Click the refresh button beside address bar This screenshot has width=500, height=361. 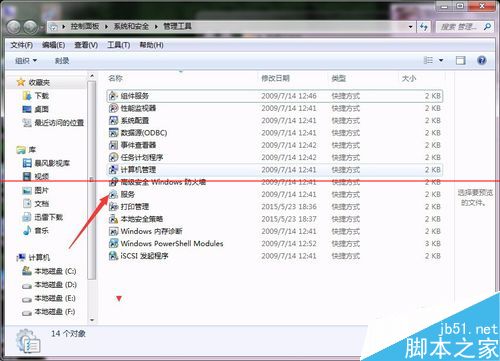[424, 27]
